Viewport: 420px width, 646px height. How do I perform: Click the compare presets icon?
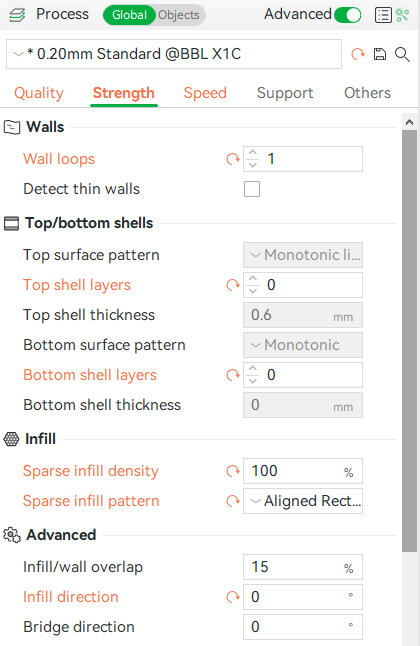(x=402, y=15)
